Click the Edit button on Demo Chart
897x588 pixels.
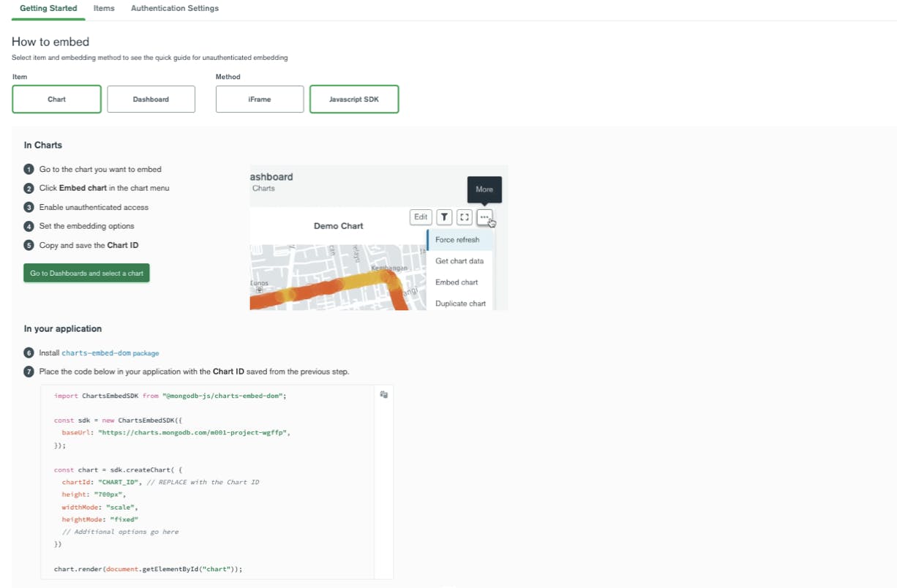coord(421,216)
